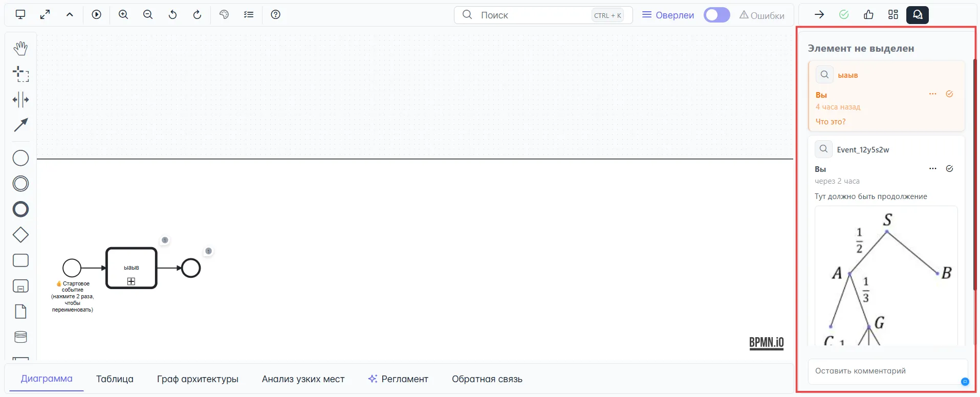This screenshot has width=980, height=397.
Task: Select the lasso selection tool
Action: click(x=20, y=74)
